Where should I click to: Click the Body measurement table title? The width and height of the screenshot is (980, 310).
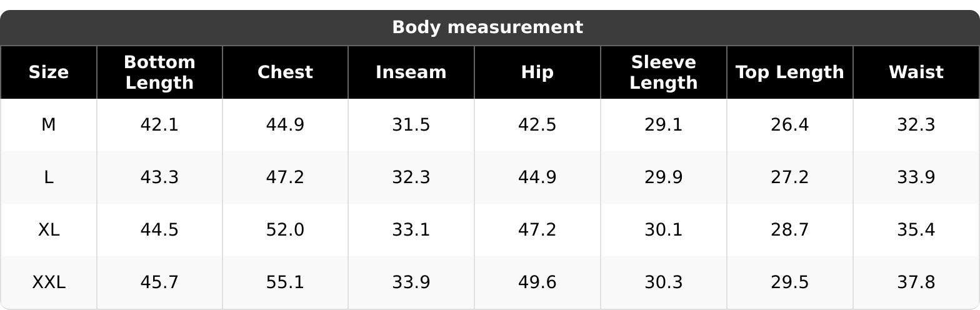pyautogui.click(x=487, y=27)
